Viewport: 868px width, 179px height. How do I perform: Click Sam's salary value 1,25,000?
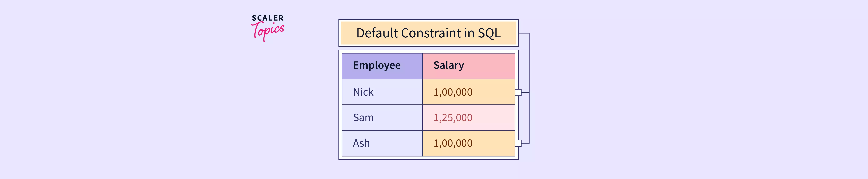[453, 118]
